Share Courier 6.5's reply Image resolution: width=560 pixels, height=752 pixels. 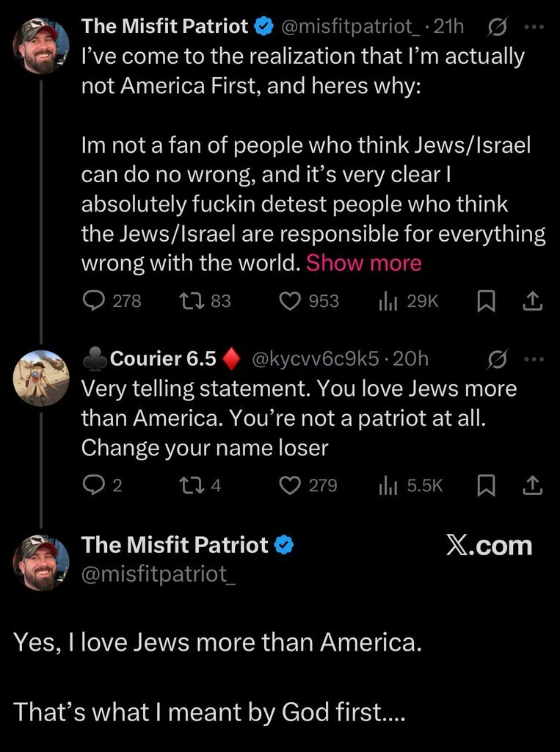[x=534, y=485]
